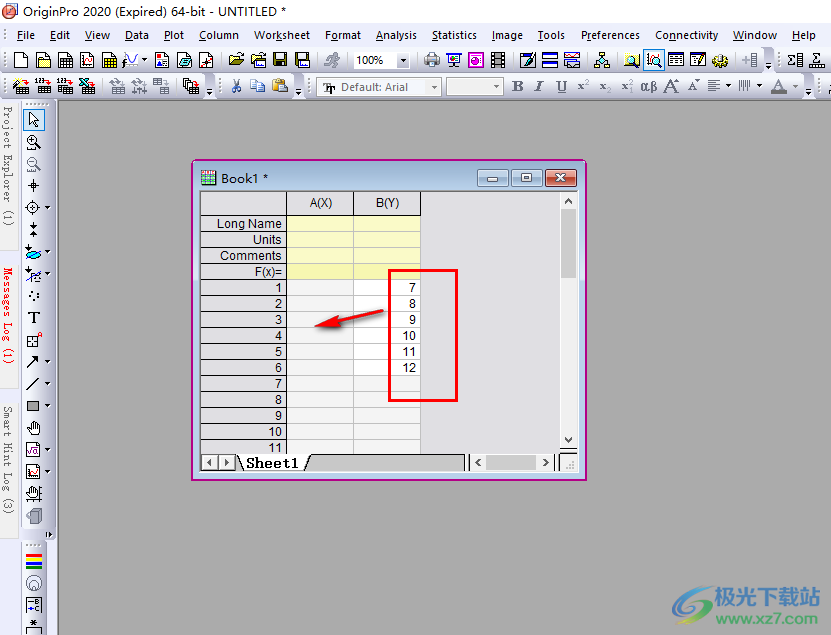This screenshot has height=635, width=831.
Task: Click the color palette bars icon
Action: tap(33, 561)
